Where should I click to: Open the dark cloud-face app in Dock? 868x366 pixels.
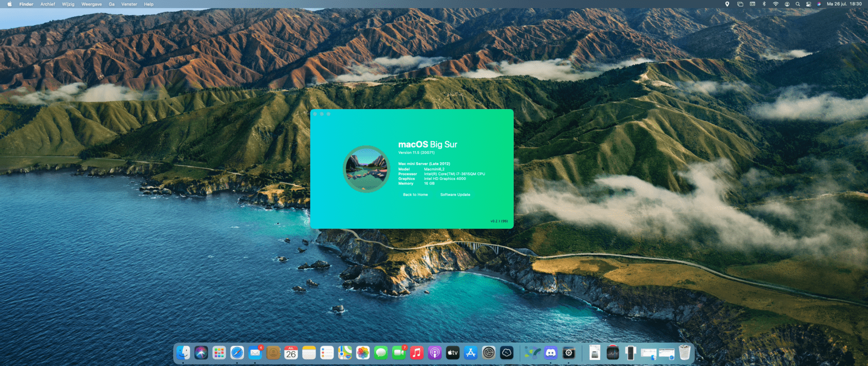coord(507,353)
